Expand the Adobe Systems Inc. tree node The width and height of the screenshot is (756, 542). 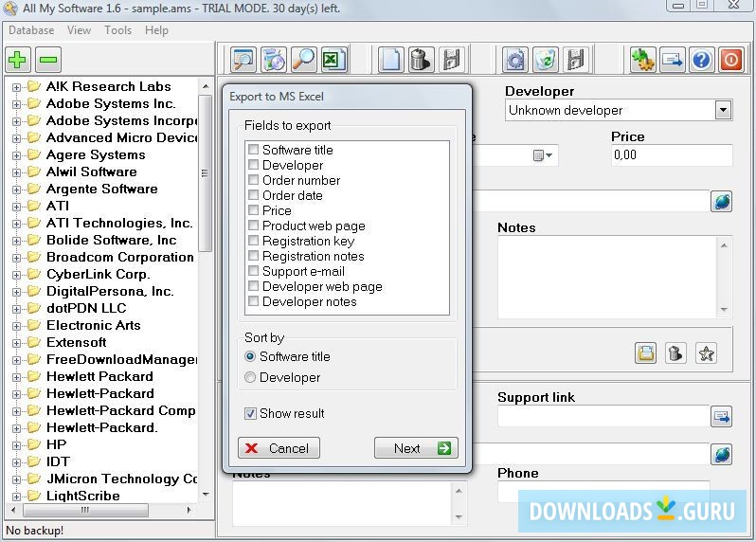(16, 104)
